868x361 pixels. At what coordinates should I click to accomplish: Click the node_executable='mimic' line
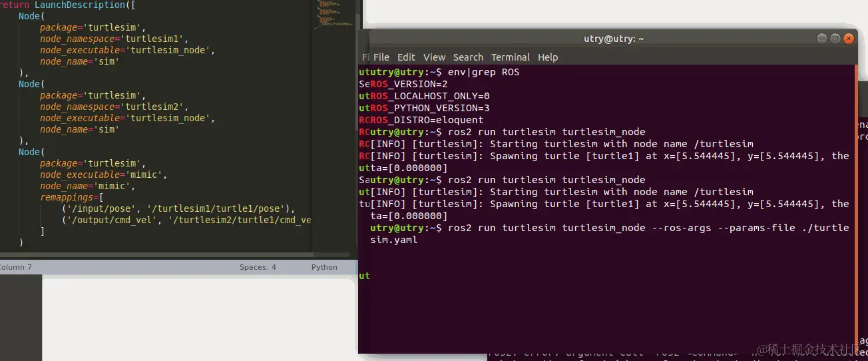click(x=103, y=175)
